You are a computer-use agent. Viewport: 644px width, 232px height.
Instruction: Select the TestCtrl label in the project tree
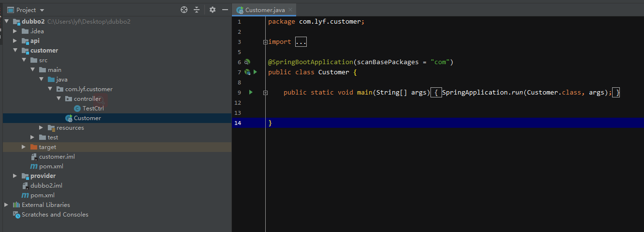click(93, 109)
